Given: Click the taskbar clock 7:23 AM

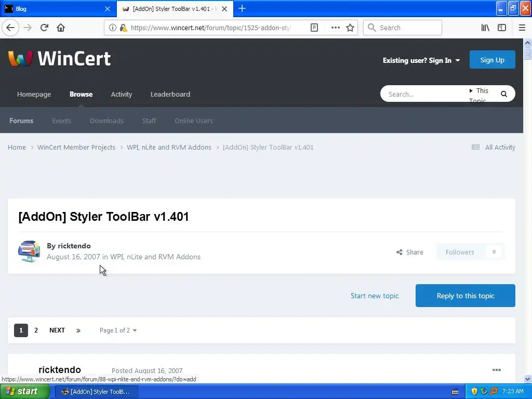Looking at the screenshot, I should pyautogui.click(x=513, y=391).
